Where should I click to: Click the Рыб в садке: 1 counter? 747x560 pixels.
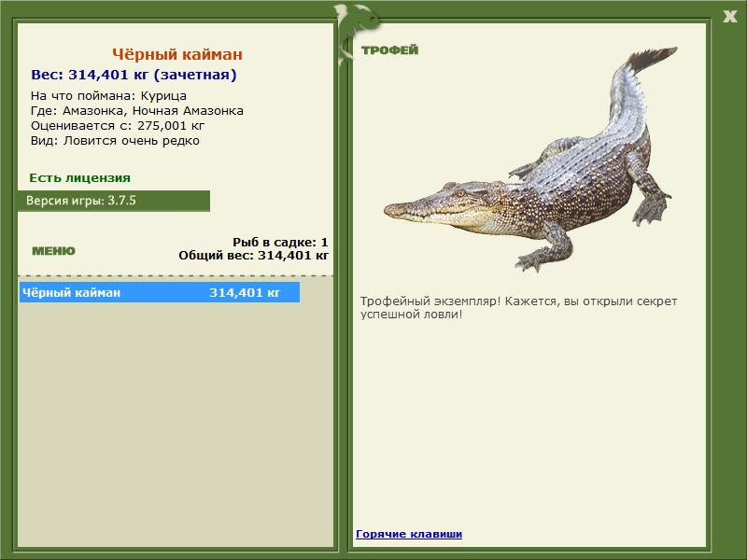280,243
